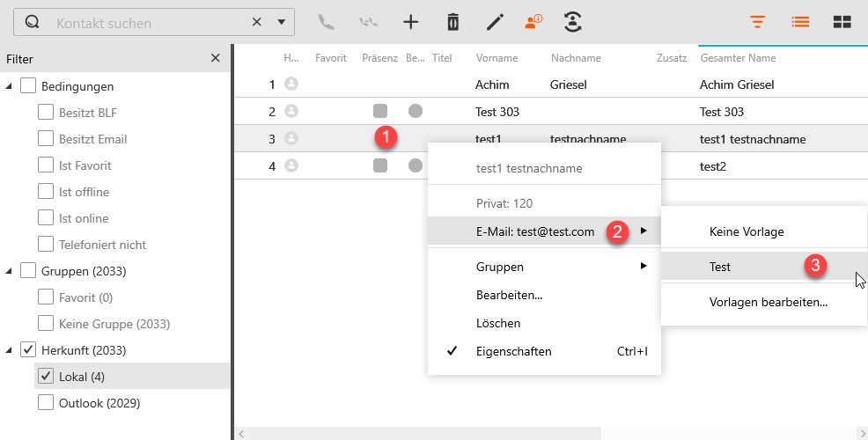Collapse the Bedingungen tree node

(x=9, y=86)
